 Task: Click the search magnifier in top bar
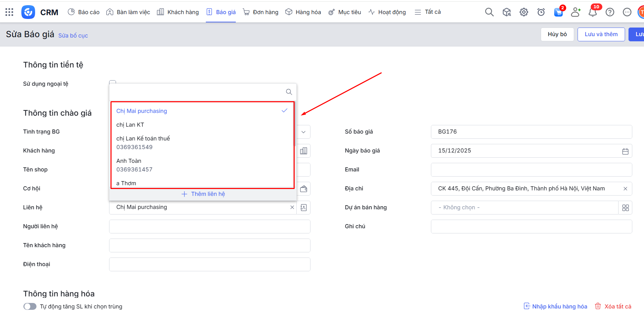[x=489, y=12]
